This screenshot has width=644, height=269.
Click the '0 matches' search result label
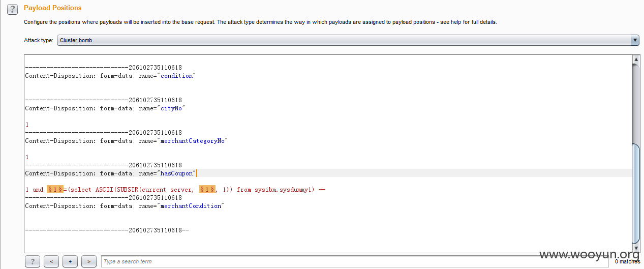628,261
